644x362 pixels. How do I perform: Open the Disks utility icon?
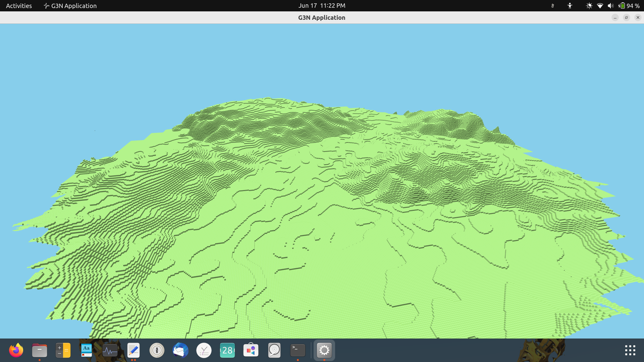pos(274,351)
